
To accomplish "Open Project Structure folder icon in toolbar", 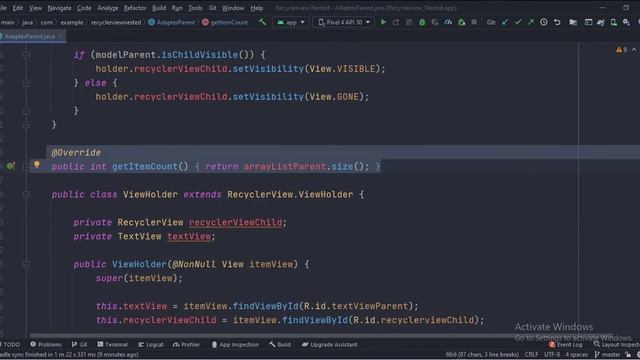I will (x=573, y=22).
